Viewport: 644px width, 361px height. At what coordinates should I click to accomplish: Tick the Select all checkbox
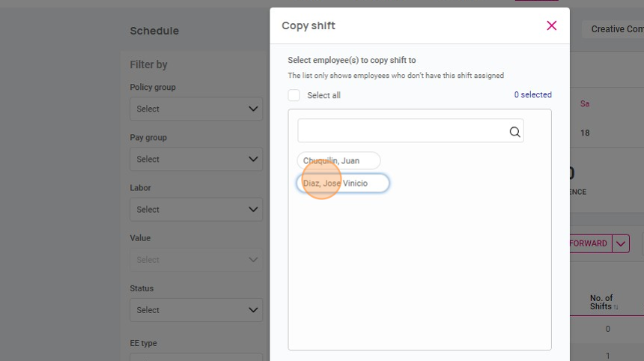tap(294, 95)
